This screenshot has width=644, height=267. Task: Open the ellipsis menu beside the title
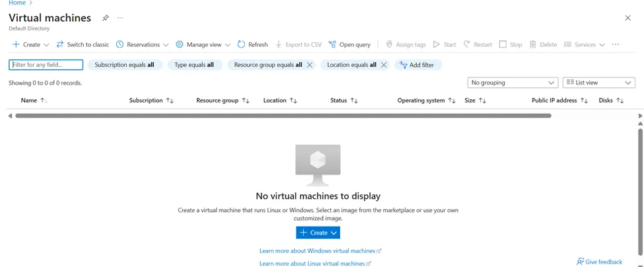[x=120, y=18]
